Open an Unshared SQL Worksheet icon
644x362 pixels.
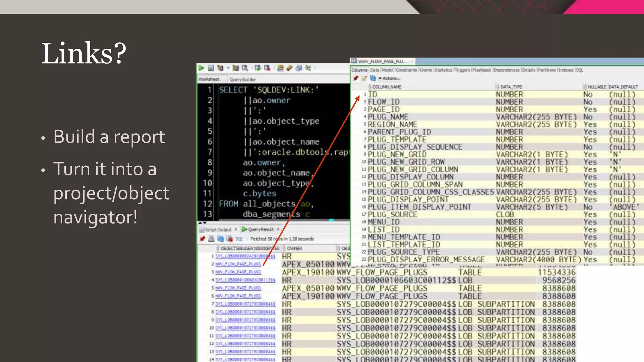point(280,68)
